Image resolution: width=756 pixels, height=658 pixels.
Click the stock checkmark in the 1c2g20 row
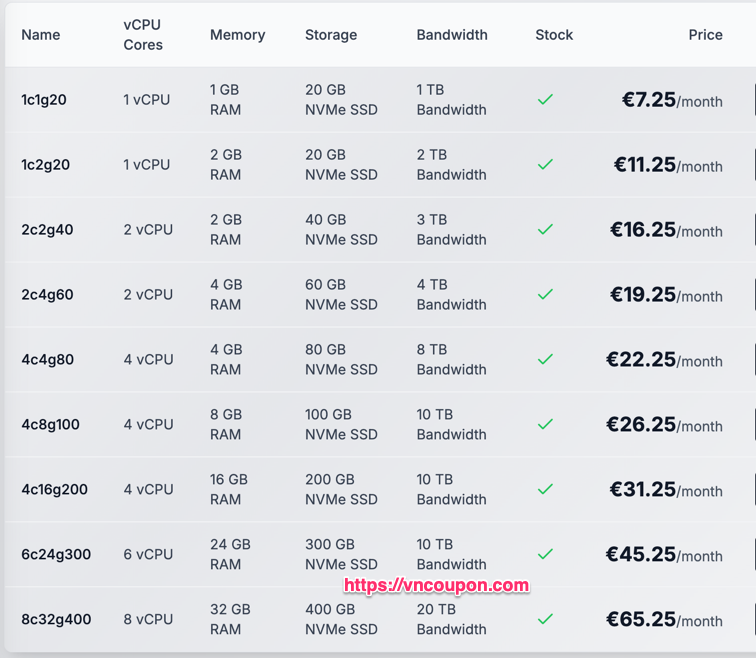(x=545, y=165)
